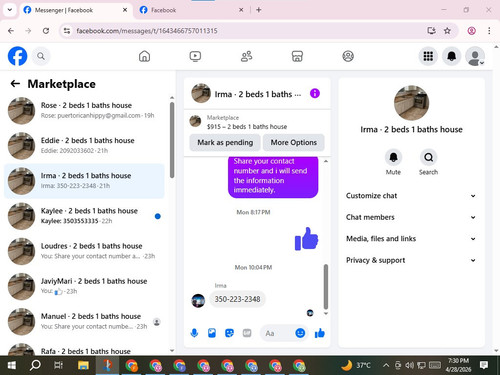Screen dimensions: 500x375
Task: Choose a GIF icon
Action: [247, 333]
